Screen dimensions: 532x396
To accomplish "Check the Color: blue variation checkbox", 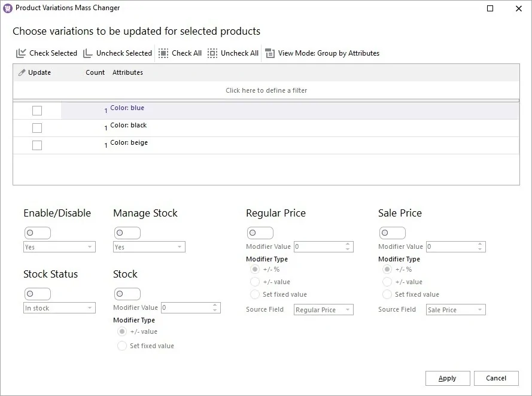I will point(37,110).
